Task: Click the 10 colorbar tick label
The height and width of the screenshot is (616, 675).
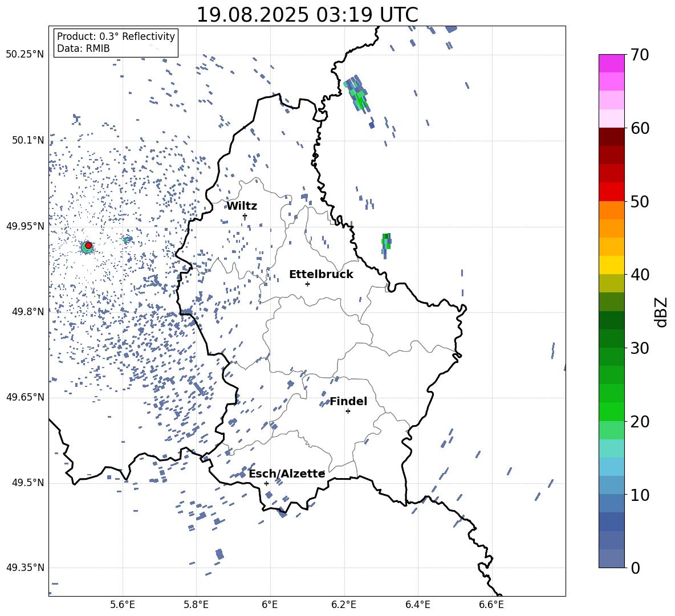Action: 639,495
